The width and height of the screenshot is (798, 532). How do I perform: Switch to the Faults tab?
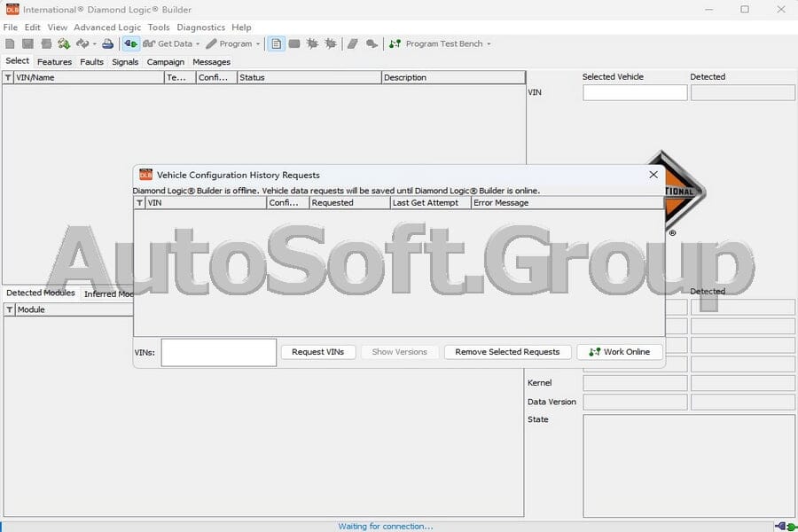click(91, 62)
